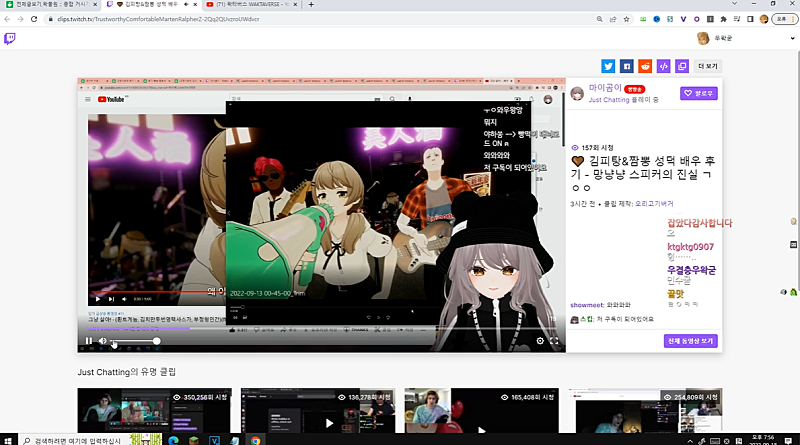Open the Windows Start menu
This screenshot has height=445, width=800.
8,440
